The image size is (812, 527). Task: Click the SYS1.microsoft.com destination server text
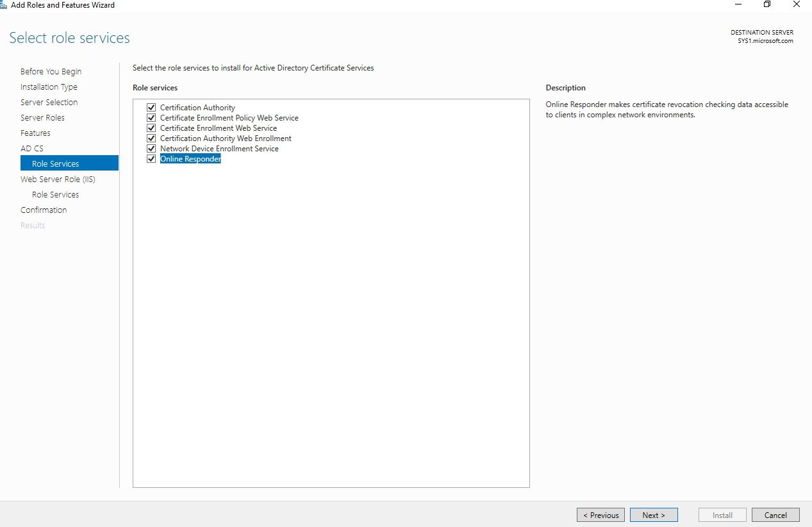765,41
